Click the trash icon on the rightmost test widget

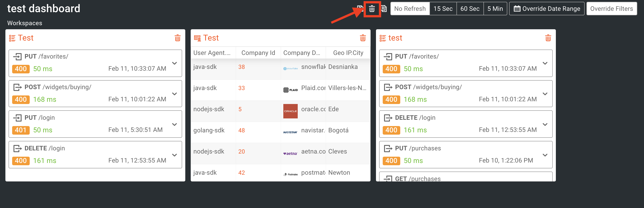pyautogui.click(x=548, y=38)
